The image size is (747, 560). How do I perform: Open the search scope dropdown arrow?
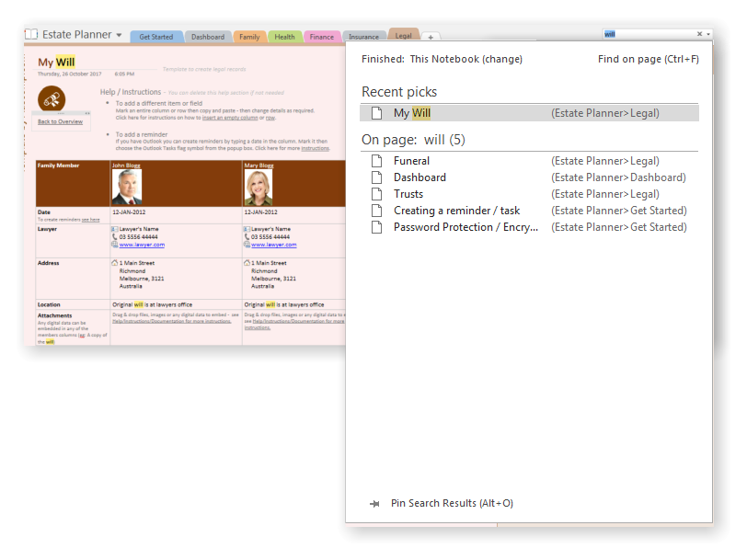click(x=707, y=34)
